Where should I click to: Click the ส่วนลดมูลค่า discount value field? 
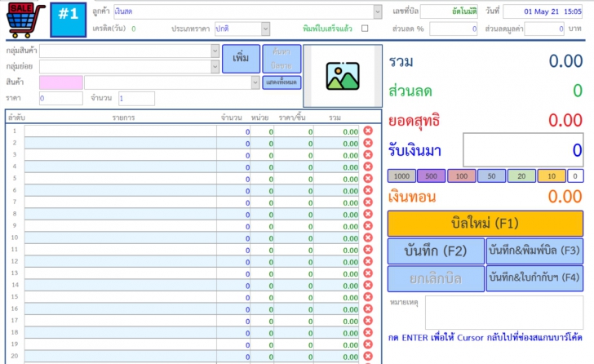click(x=544, y=29)
